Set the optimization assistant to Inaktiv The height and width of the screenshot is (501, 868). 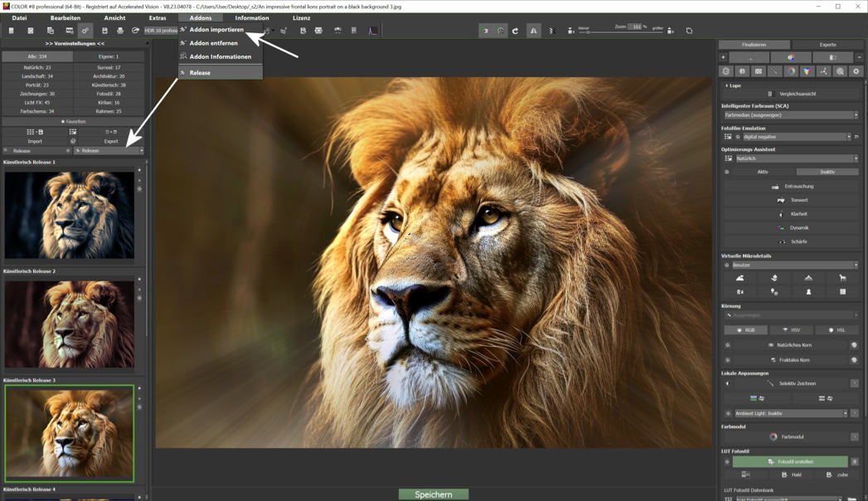click(x=827, y=172)
